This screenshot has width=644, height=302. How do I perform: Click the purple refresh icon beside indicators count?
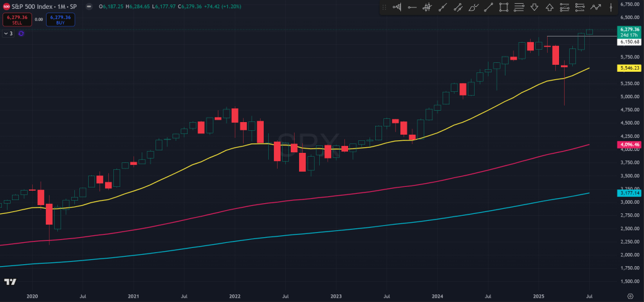coord(21,33)
